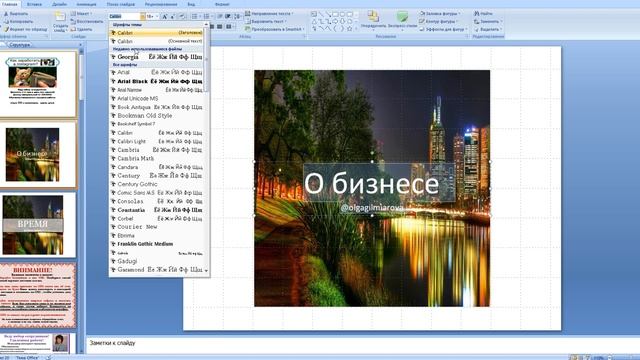Viewport: 640px width, 360px height.
Task: Click the Decrease Font Size icon
Action: (x=173, y=16)
